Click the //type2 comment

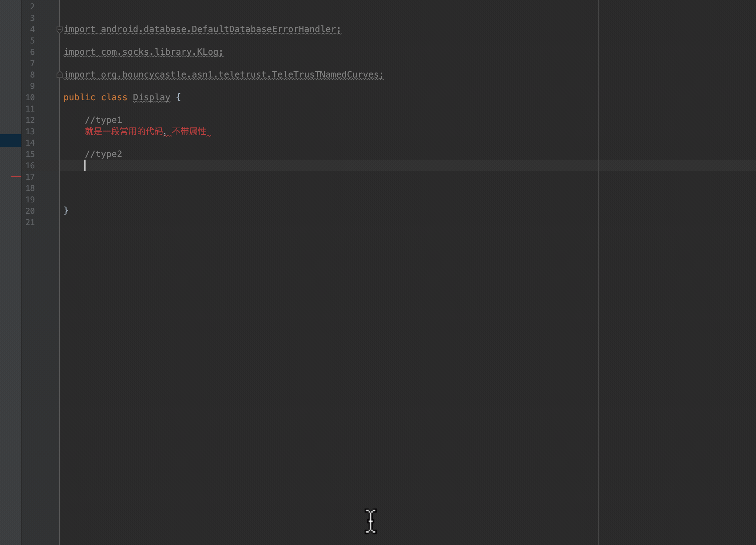tap(103, 154)
